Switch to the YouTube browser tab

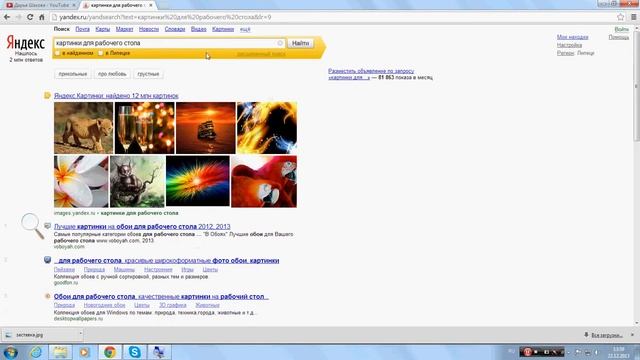pos(40,5)
